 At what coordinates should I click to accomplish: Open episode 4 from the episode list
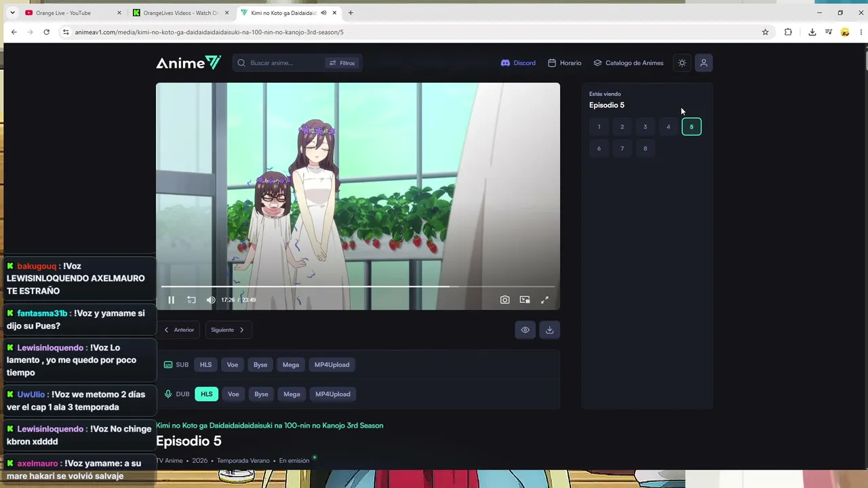[668, 127]
